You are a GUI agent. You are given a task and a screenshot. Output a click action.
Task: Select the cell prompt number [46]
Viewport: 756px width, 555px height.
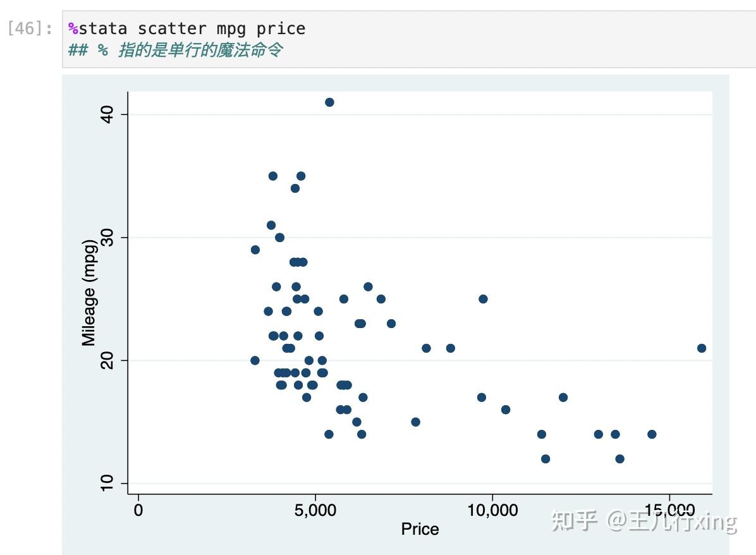pyautogui.click(x=30, y=29)
